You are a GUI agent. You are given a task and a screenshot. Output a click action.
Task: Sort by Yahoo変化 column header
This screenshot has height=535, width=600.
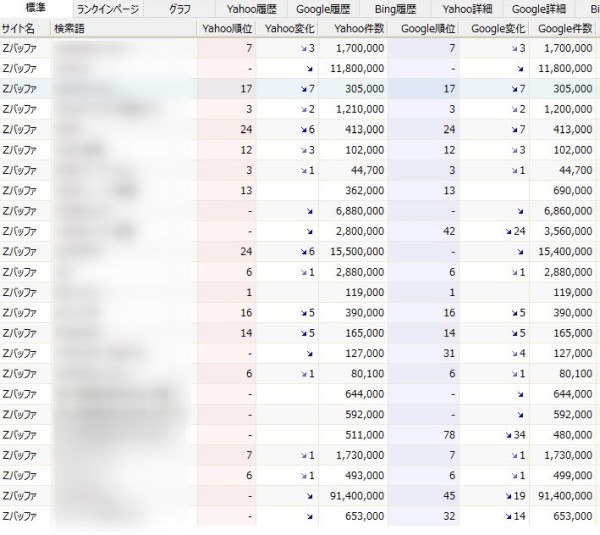pos(287,28)
